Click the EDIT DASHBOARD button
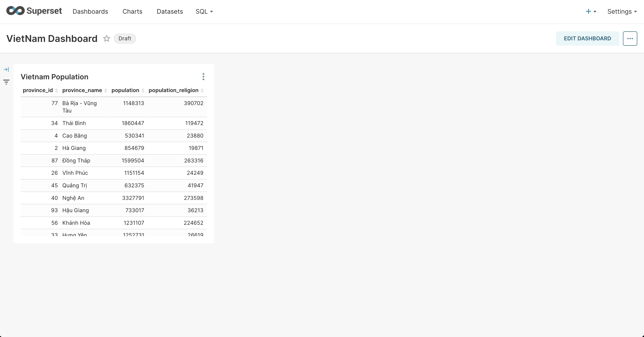The height and width of the screenshot is (337, 644). click(x=587, y=39)
